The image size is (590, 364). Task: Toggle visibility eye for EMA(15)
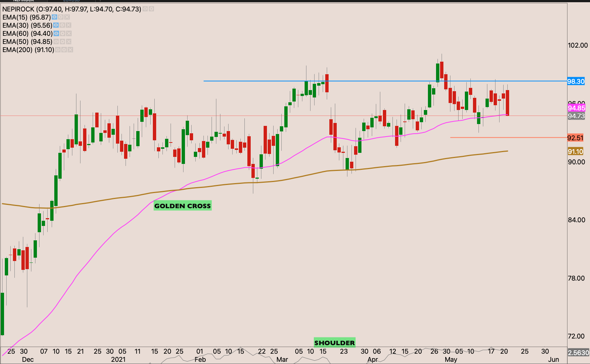tap(55, 17)
